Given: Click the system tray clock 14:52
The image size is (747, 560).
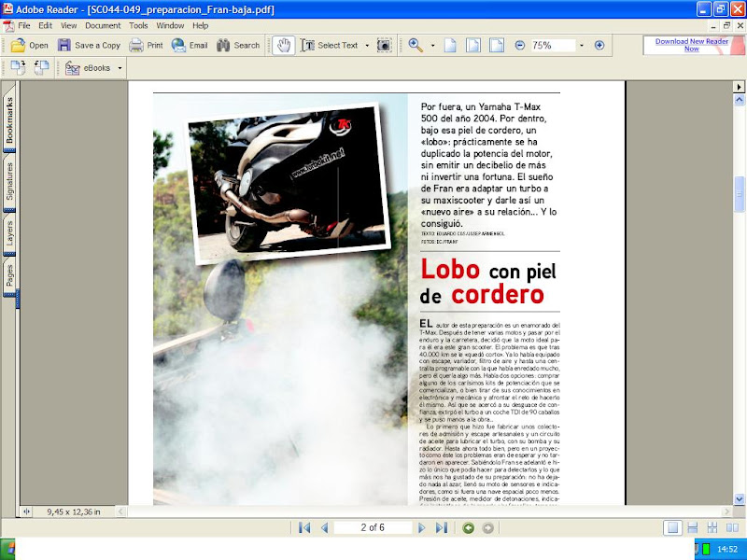Looking at the screenshot, I should (x=727, y=549).
